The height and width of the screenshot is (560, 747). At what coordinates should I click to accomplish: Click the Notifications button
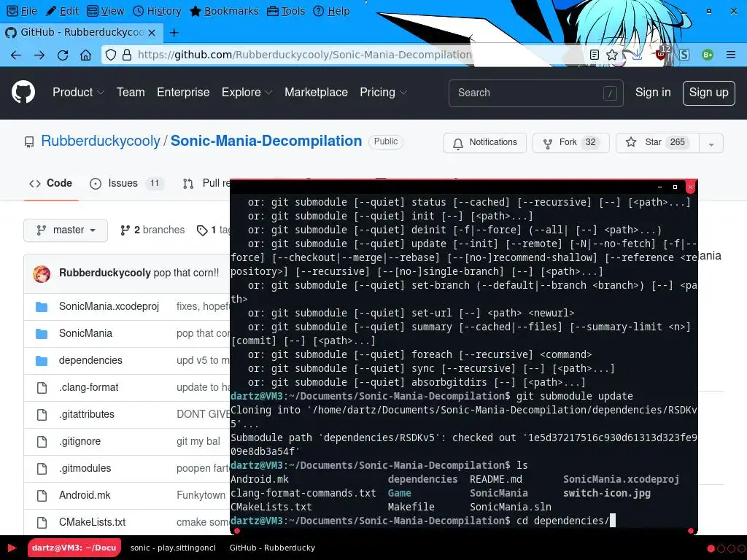tap(484, 143)
